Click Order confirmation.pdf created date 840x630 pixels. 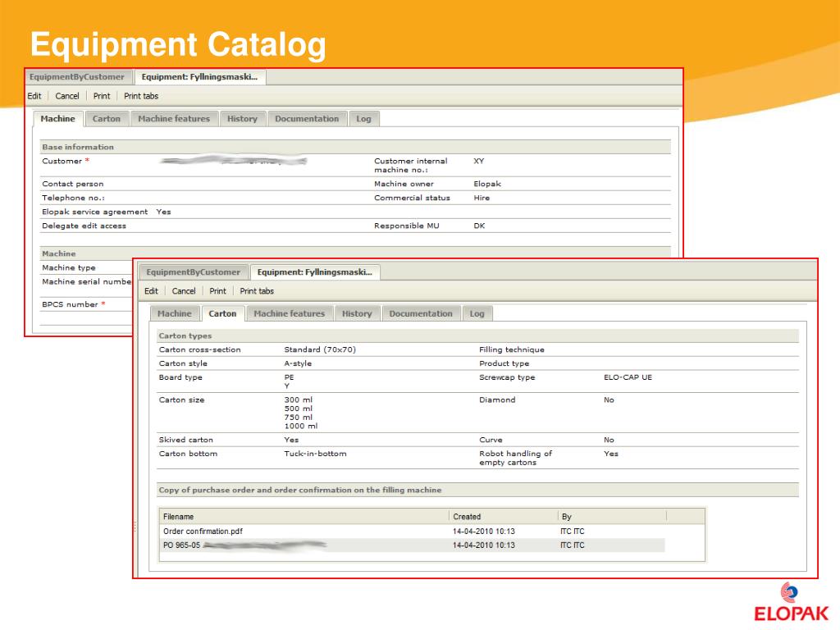(484, 532)
